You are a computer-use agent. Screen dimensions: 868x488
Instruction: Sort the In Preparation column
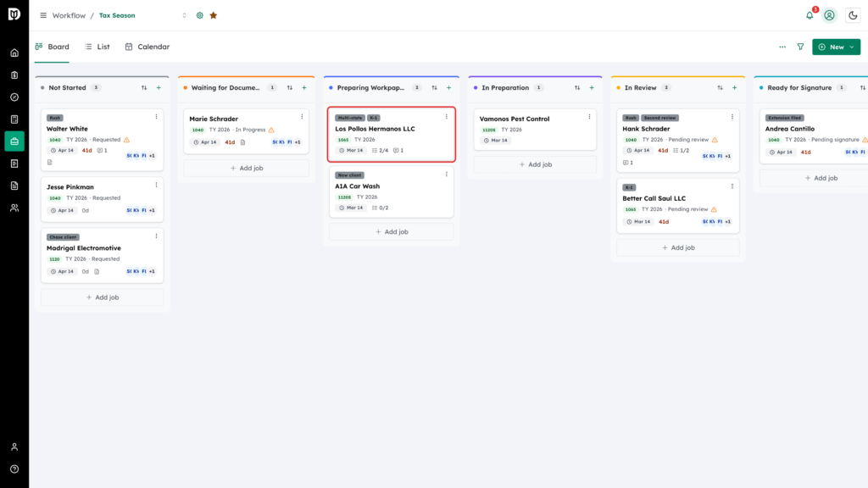tap(577, 88)
